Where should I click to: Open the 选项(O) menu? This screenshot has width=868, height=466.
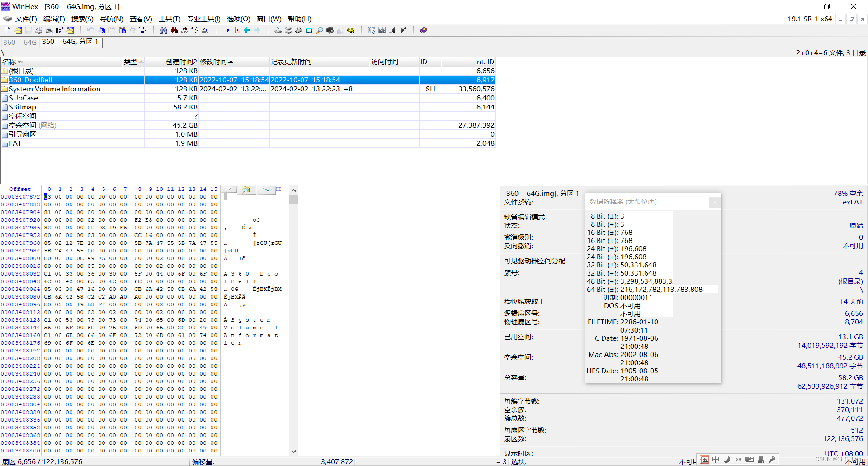[x=238, y=19]
